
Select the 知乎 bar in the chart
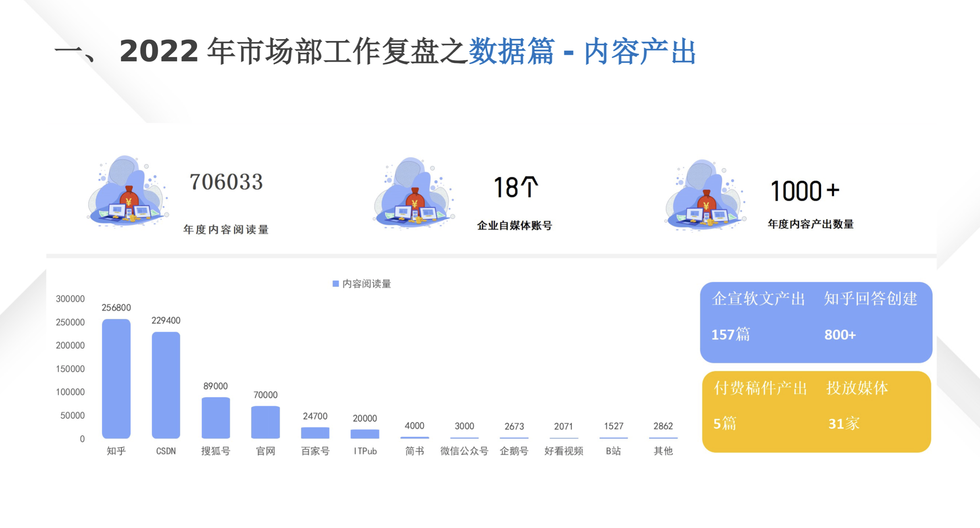click(x=116, y=378)
